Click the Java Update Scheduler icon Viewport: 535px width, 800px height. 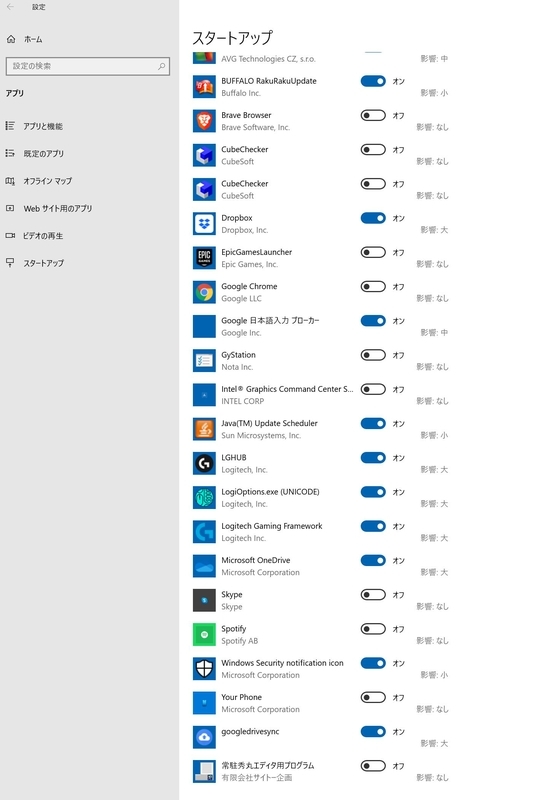point(204,429)
